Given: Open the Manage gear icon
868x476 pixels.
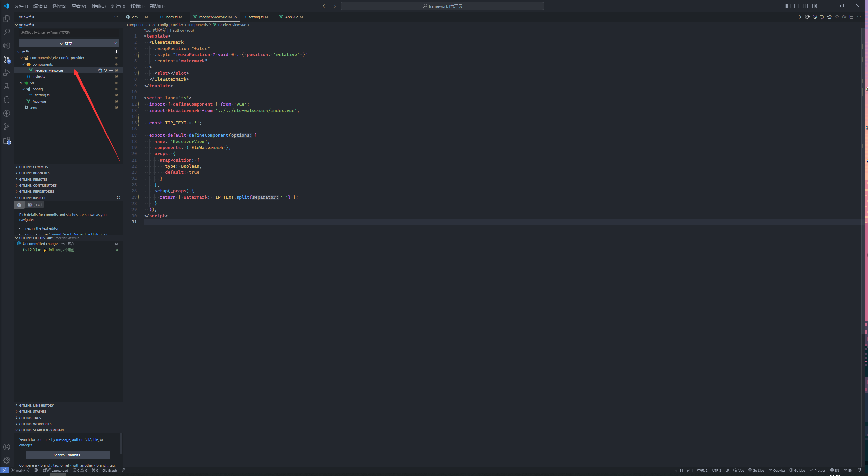Looking at the screenshot, I should point(7,460).
